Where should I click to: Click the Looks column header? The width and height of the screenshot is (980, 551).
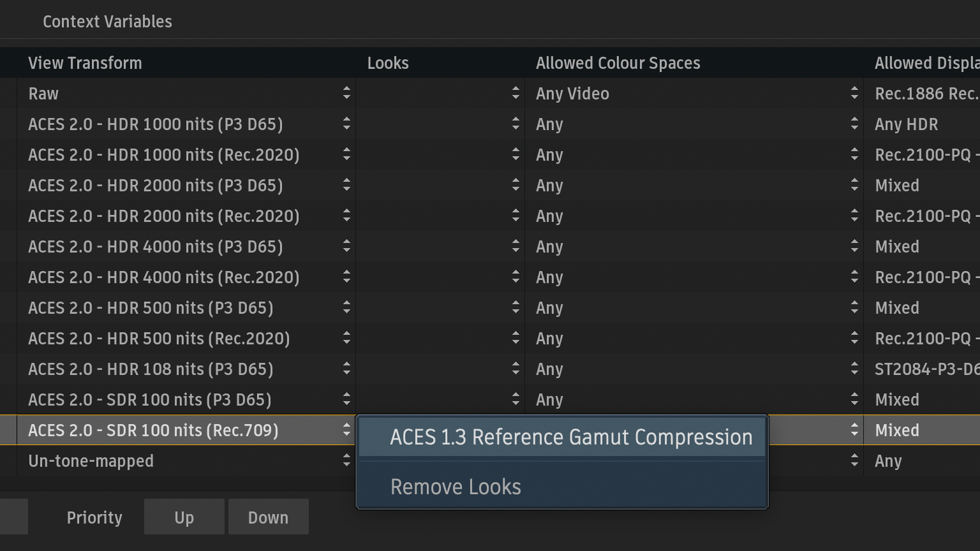coord(388,63)
